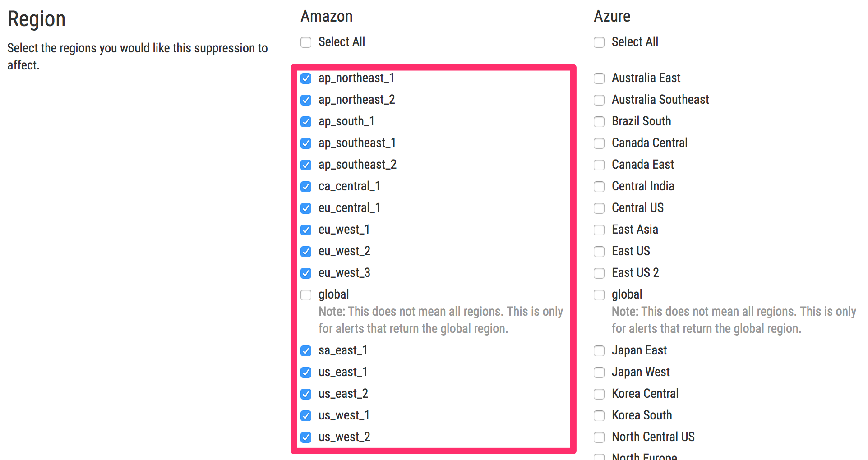Uncheck the us_west_2 region
Screen dimensions: 868x460
(x=306, y=437)
